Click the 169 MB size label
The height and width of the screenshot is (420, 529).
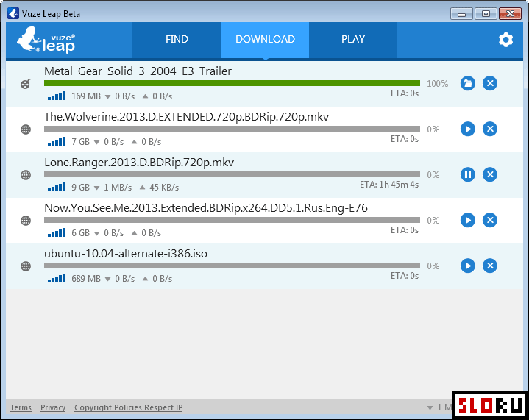point(86,96)
